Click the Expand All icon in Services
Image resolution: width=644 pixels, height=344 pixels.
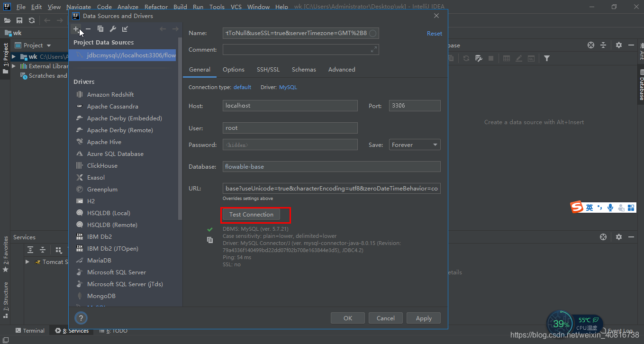[30, 249]
